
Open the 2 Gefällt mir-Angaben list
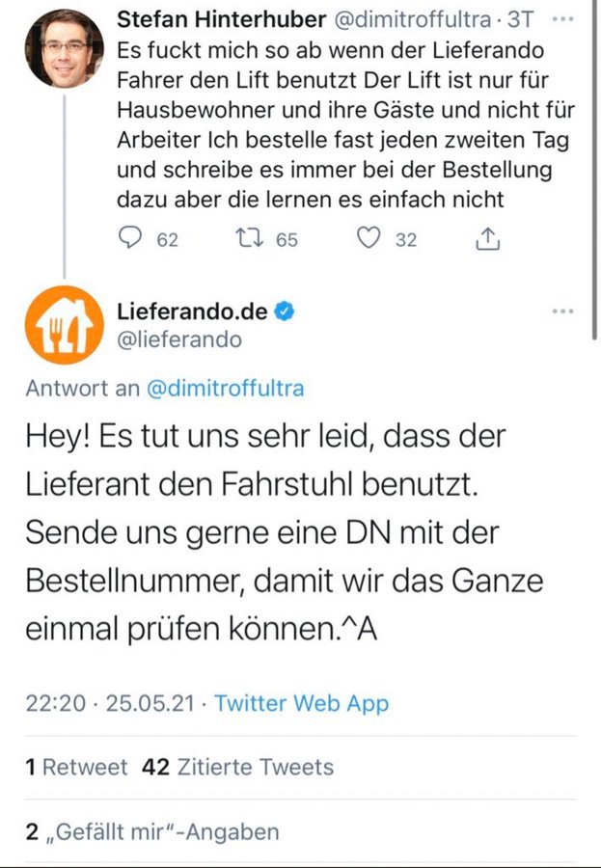(x=152, y=831)
